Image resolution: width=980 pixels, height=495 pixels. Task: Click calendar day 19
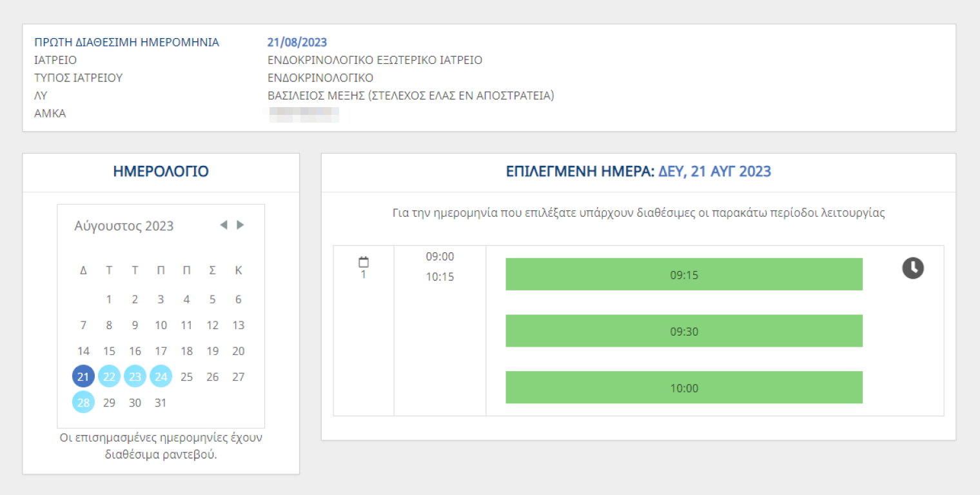click(x=212, y=350)
